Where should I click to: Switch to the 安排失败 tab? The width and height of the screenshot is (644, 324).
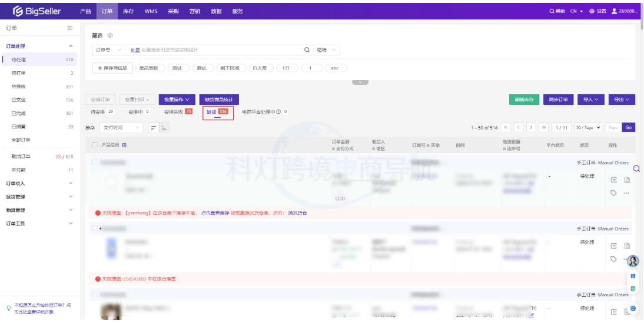click(x=178, y=111)
